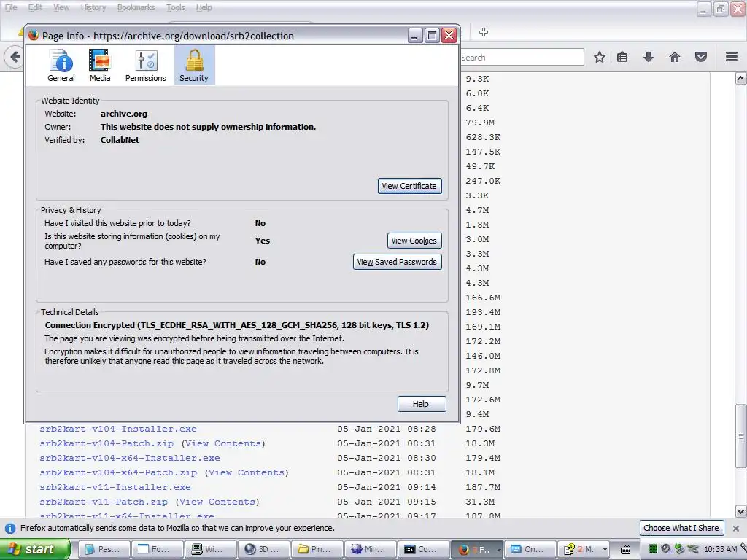747x560 pixels.
Task: Click the View Cookies button
Action: click(x=414, y=241)
